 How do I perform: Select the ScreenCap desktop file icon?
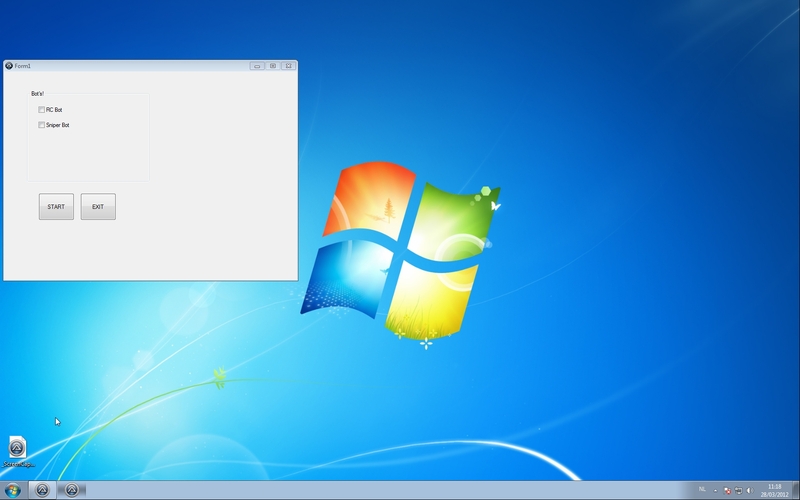18,452
